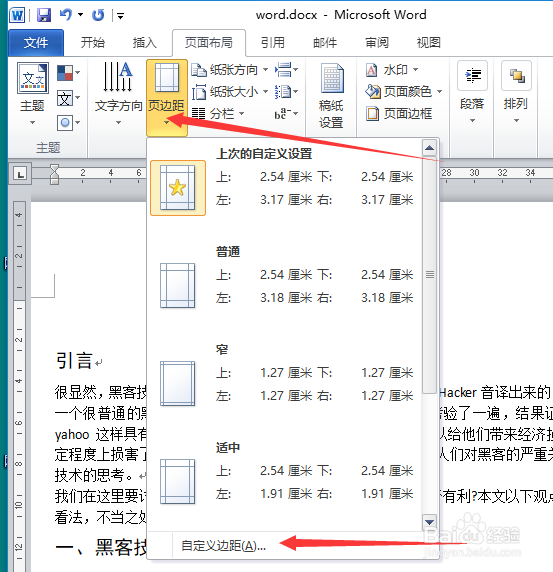
Task: Open theme colors dropdown
Action: tap(68, 73)
